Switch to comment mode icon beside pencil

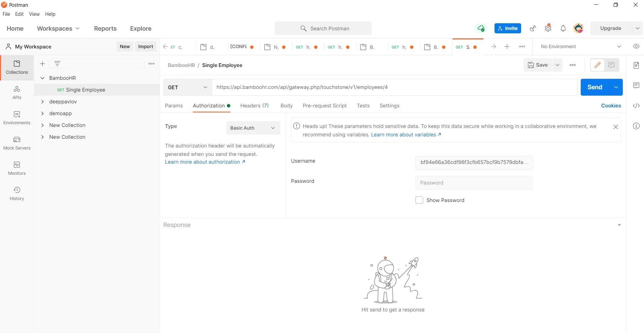click(x=612, y=65)
